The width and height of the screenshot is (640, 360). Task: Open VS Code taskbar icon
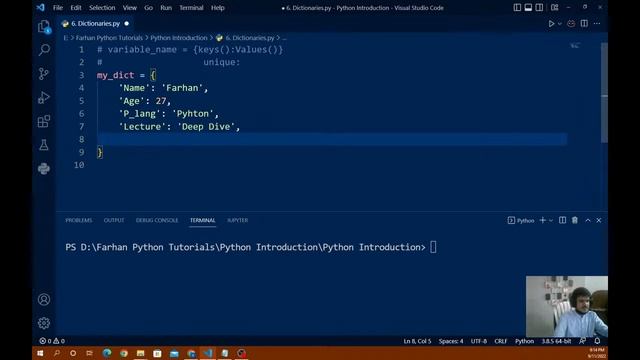208,353
